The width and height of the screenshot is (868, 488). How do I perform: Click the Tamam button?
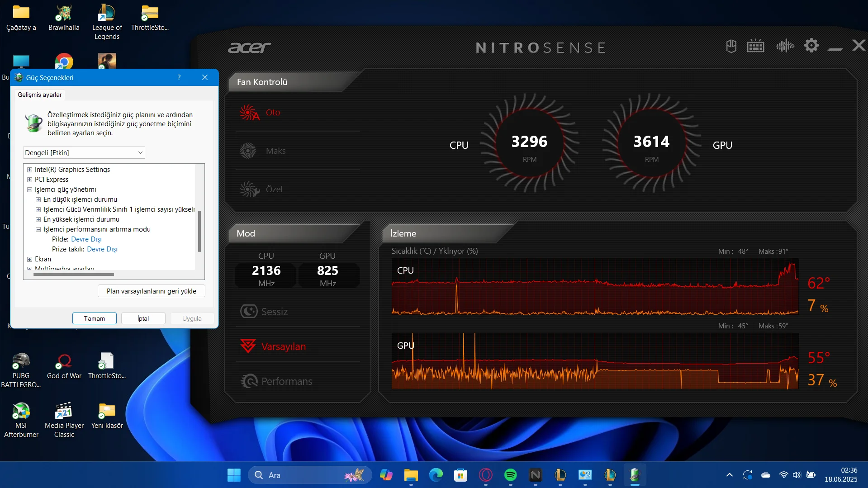[x=95, y=318]
